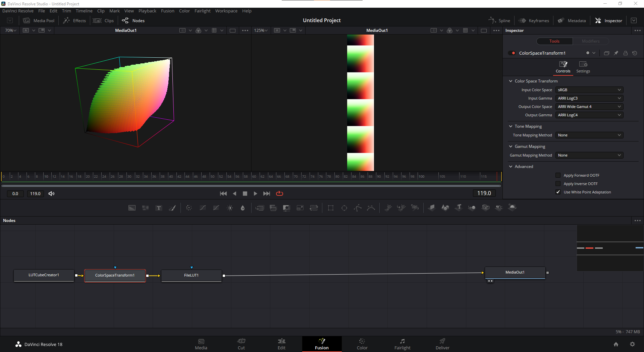Enable Apply Forward OOTF checkbox

pos(558,175)
